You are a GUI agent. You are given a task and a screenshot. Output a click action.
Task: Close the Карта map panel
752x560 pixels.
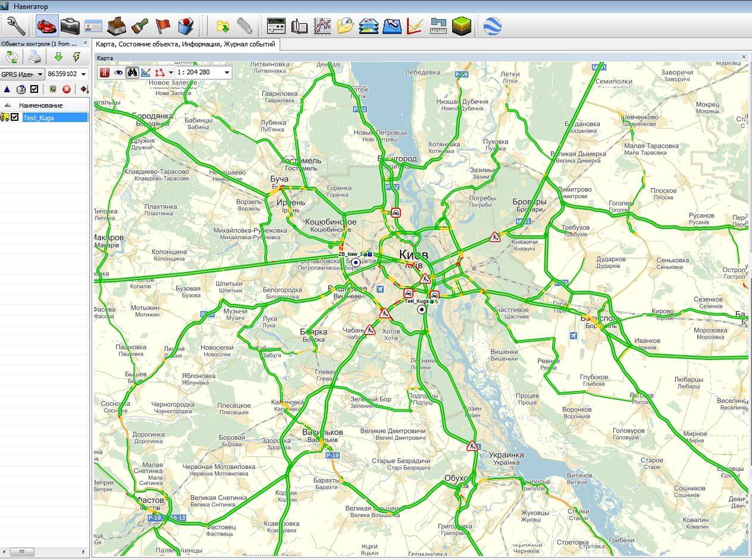point(744,57)
